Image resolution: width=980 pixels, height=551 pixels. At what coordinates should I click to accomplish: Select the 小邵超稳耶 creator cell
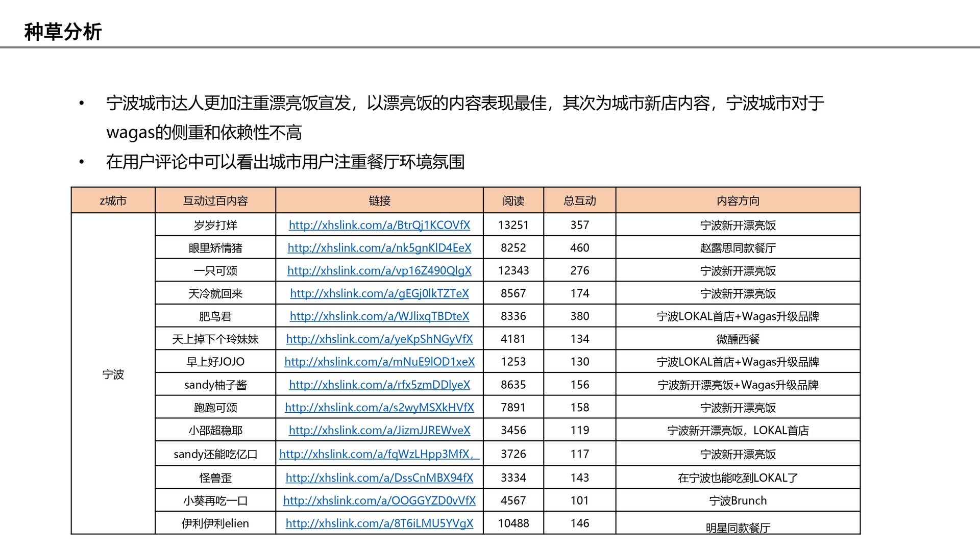(x=215, y=430)
